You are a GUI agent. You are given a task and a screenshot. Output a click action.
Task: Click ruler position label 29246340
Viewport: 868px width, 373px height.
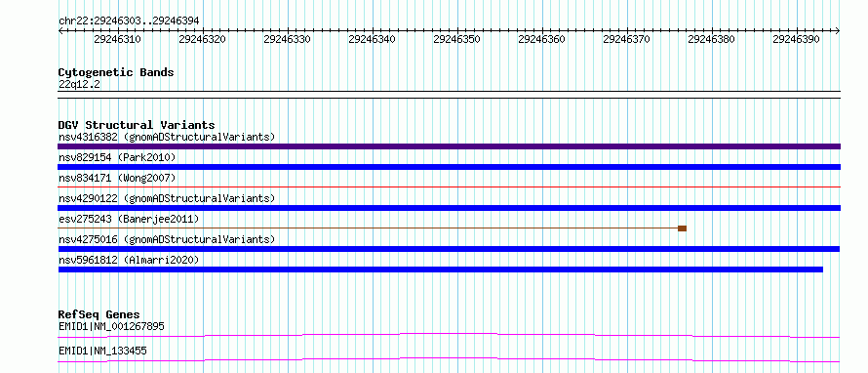tap(372, 39)
